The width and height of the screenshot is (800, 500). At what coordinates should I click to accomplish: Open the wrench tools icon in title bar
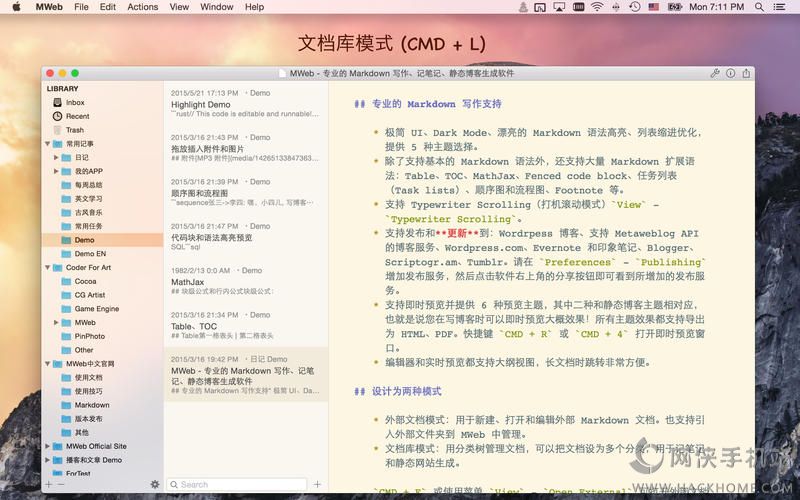tap(715, 73)
